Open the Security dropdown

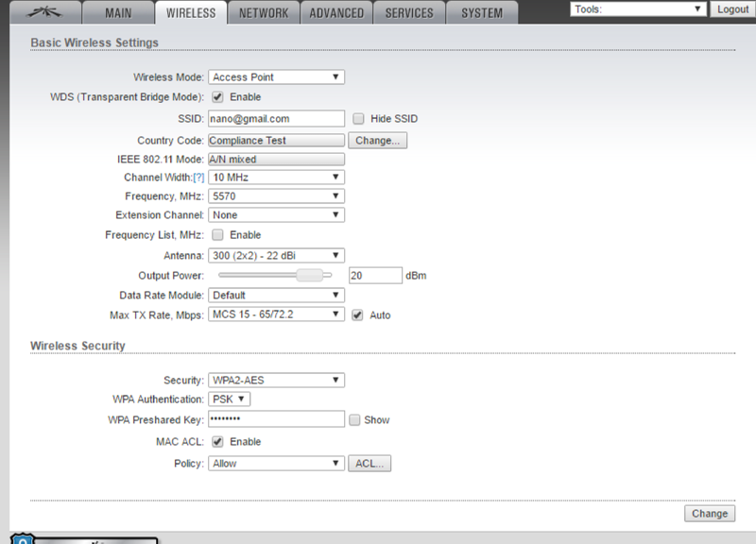click(x=276, y=381)
